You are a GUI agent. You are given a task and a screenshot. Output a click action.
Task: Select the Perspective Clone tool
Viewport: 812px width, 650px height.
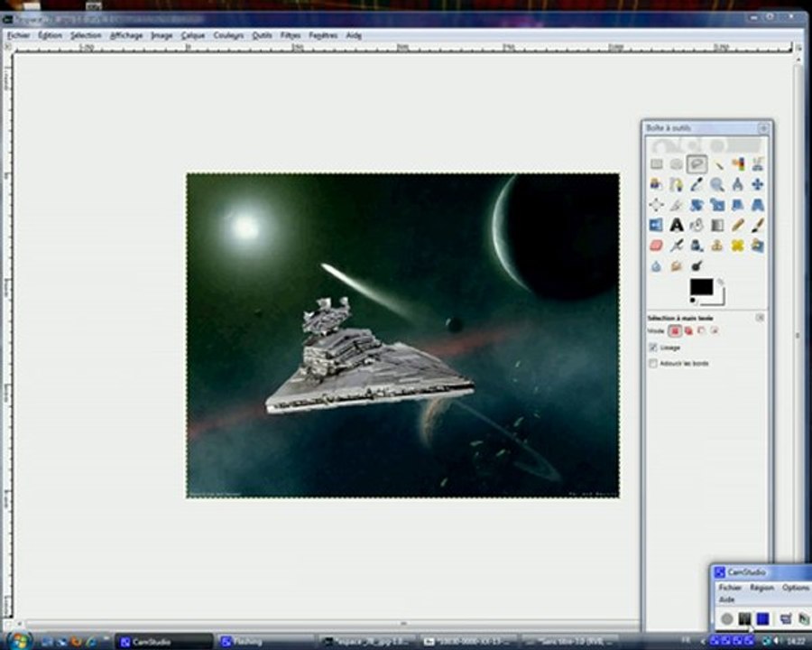point(758,246)
